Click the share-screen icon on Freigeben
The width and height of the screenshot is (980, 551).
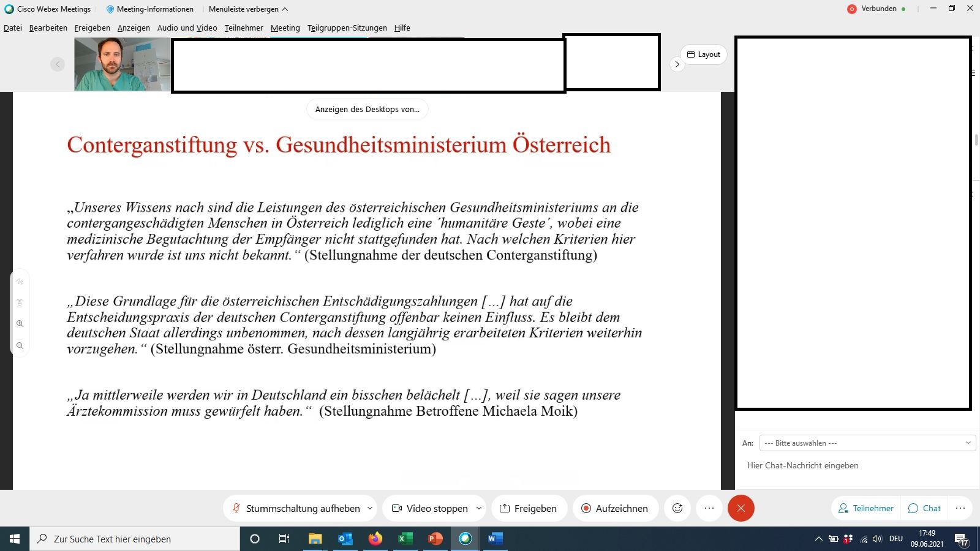(x=505, y=508)
